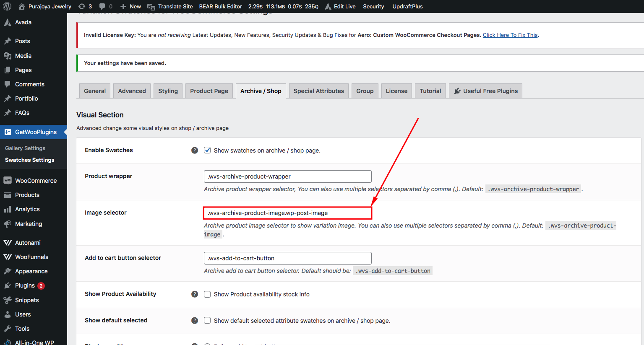
Task: Click the Autonami sidebar icon
Action: pyautogui.click(x=8, y=243)
